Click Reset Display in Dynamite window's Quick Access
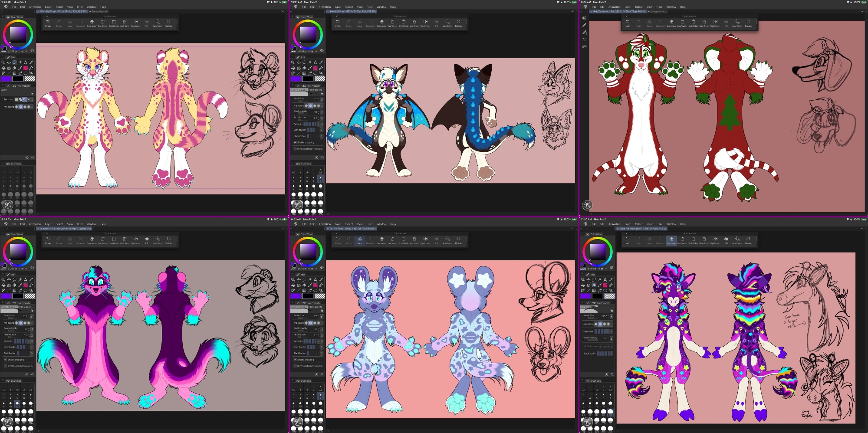 158,239
